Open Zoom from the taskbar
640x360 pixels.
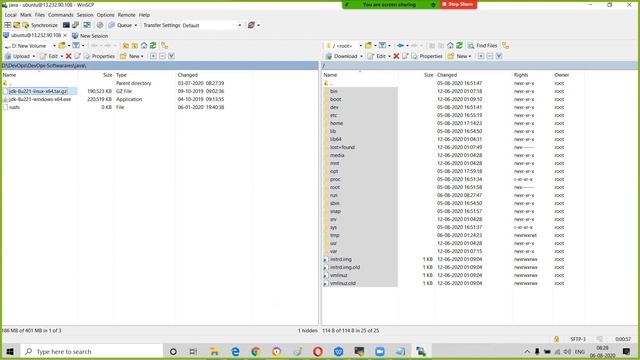(x=380, y=351)
